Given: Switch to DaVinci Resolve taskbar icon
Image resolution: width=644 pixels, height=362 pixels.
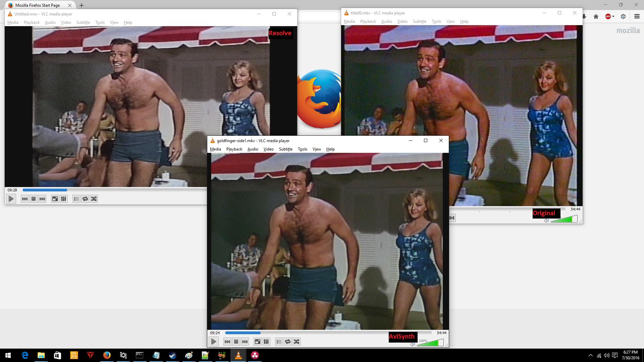Looking at the screenshot, I should 255,355.
